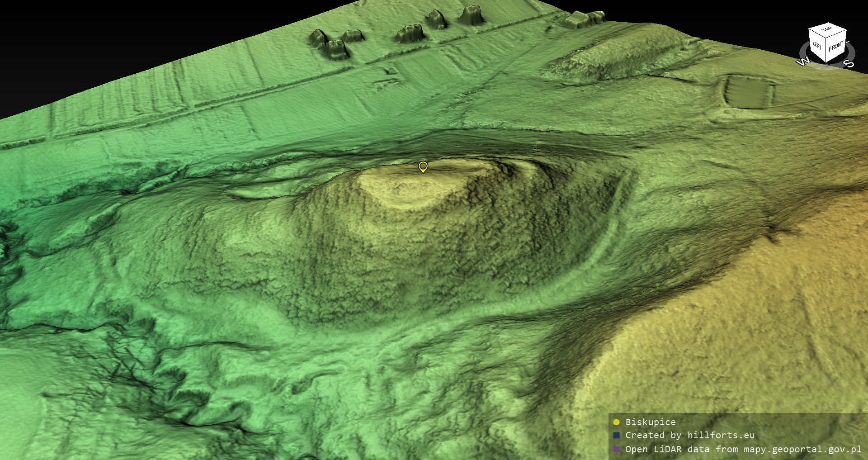Select the FRONT face of the view cube

836,47
